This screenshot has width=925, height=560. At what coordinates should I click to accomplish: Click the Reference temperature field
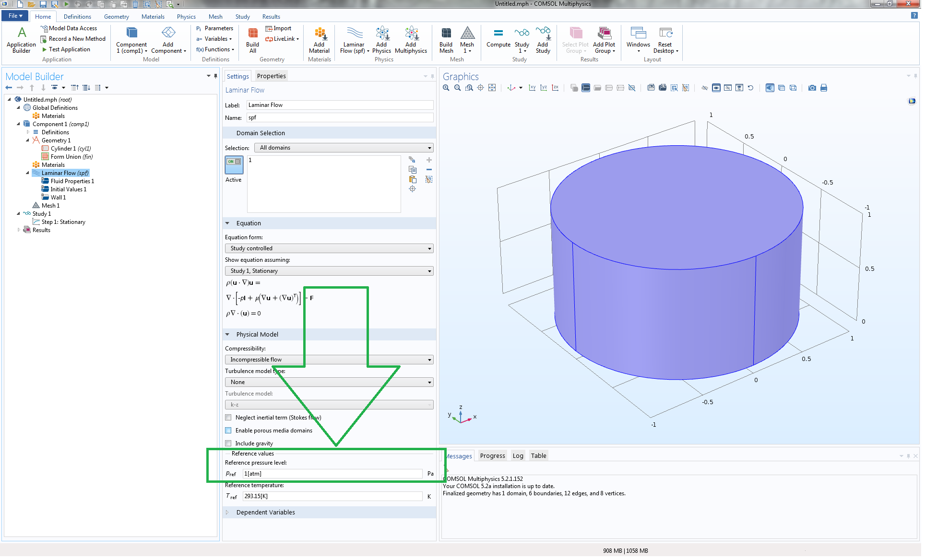point(332,497)
